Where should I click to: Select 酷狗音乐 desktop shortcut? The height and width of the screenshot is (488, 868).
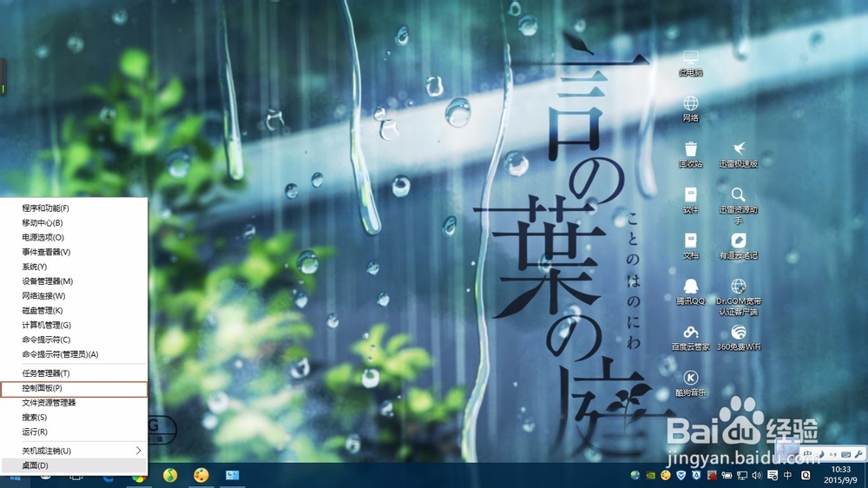[690, 384]
